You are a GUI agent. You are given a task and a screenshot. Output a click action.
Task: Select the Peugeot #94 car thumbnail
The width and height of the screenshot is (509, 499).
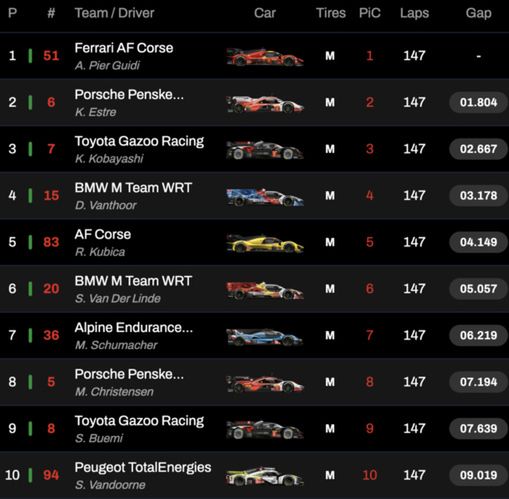(265, 476)
